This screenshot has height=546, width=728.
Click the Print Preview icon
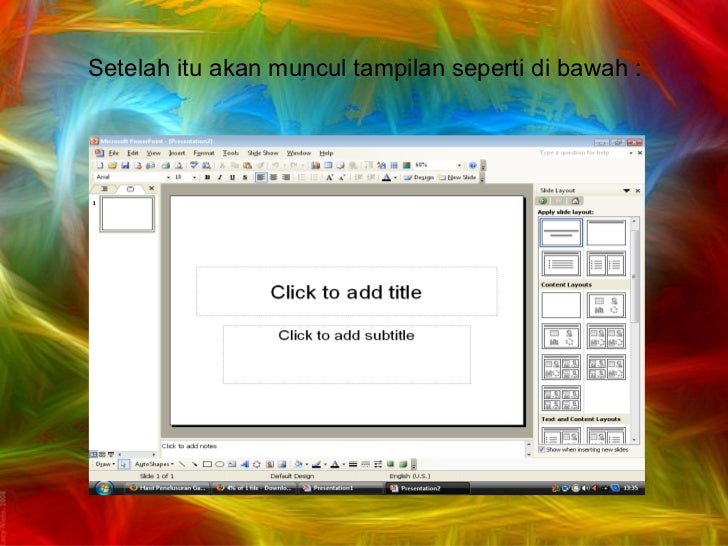[x=178, y=165]
